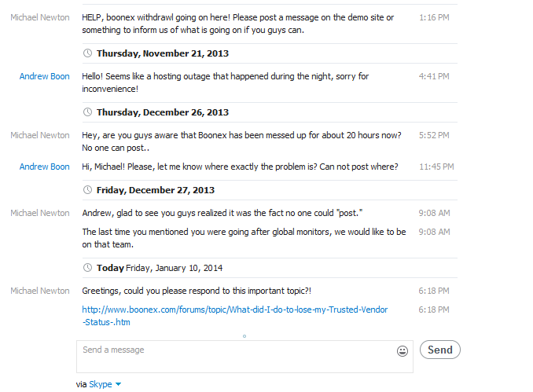
Task: Click Michael Newton name beside 'HELP, boonex withdrawl' message
Action: click(40, 17)
